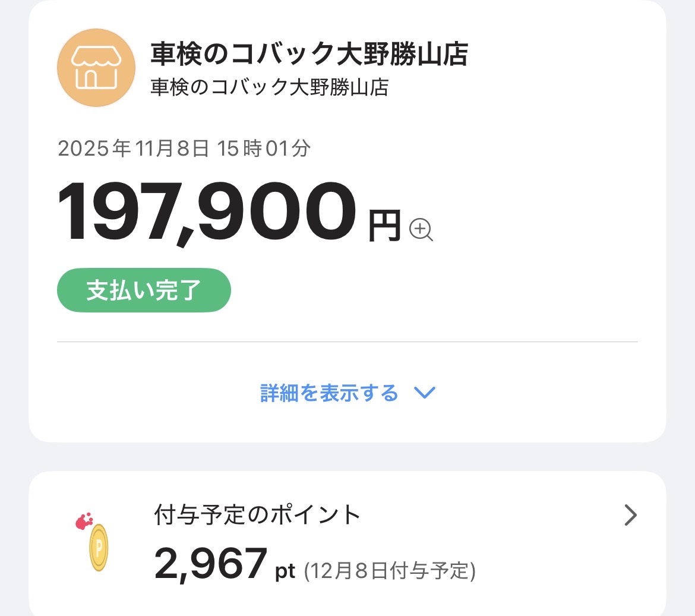Click the smaller gray store name subtitle
Viewport: 695px width, 616px height.
click(x=270, y=87)
